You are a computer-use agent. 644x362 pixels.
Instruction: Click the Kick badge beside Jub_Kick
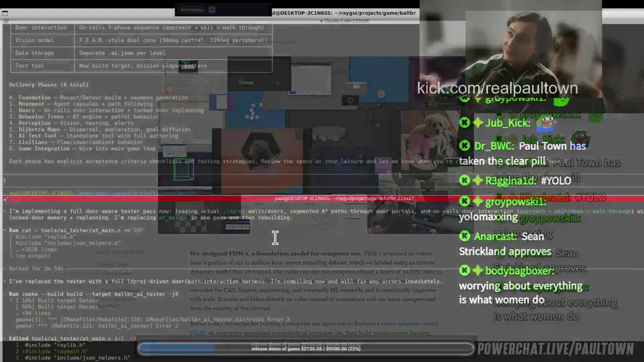click(x=465, y=123)
